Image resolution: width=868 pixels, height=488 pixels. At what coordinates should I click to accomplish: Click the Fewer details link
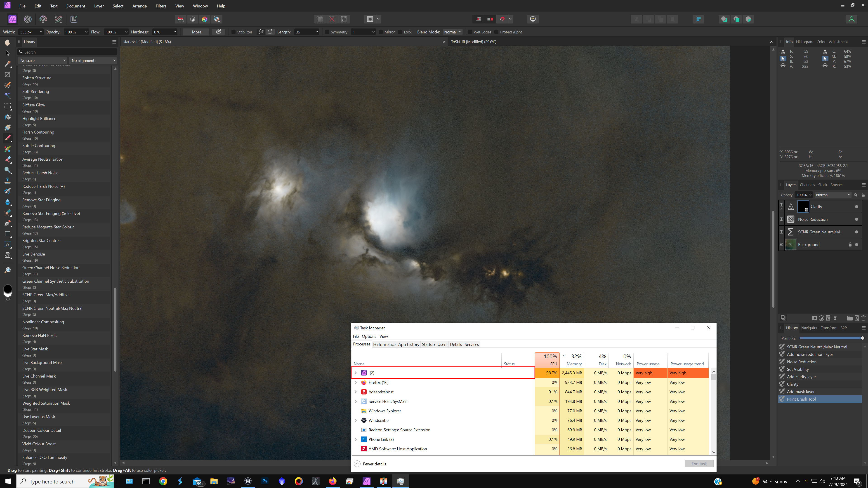pyautogui.click(x=374, y=464)
